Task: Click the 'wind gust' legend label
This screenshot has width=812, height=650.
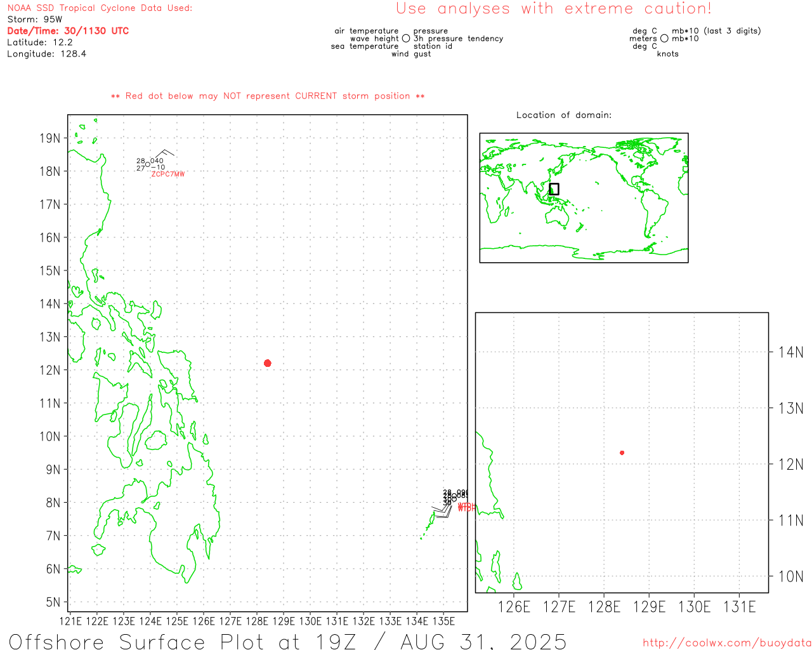Action: 411,54
